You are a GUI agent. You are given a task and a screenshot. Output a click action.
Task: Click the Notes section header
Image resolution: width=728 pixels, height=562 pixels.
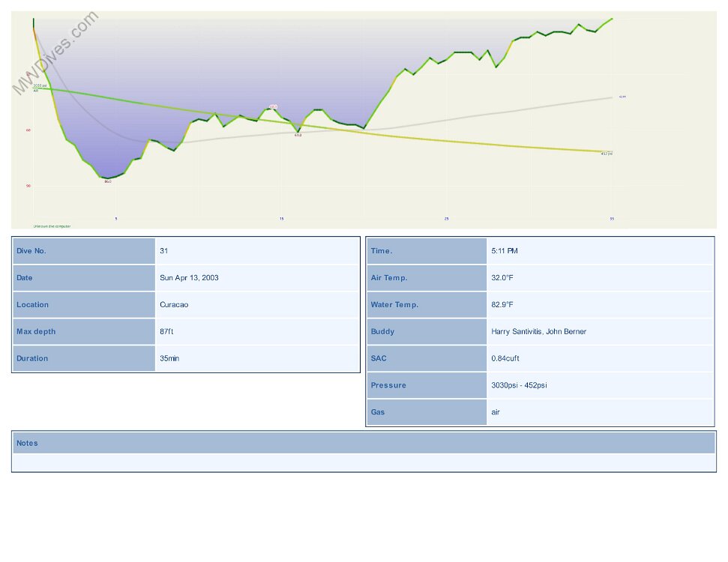click(27, 444)
